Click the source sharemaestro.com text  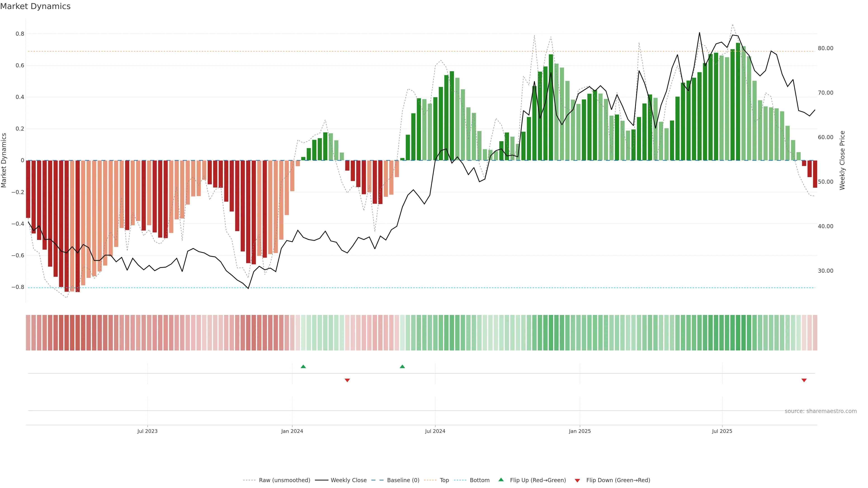[x=821, y=411]
